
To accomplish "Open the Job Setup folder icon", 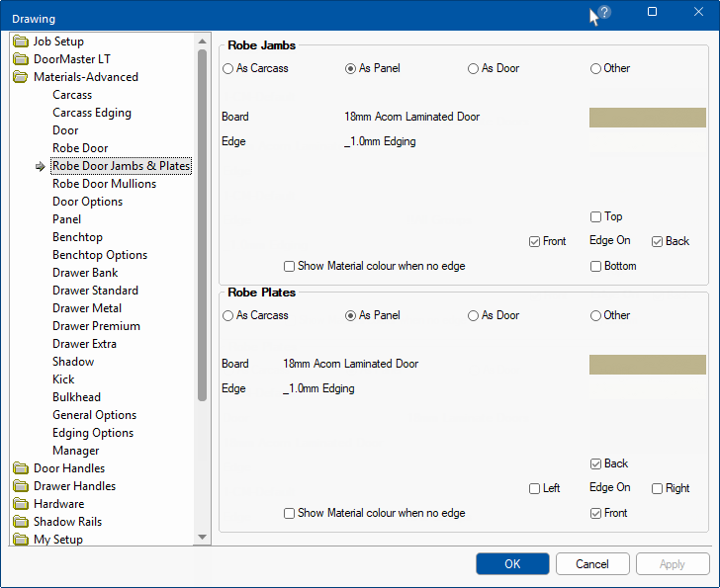I will point(21,42).
